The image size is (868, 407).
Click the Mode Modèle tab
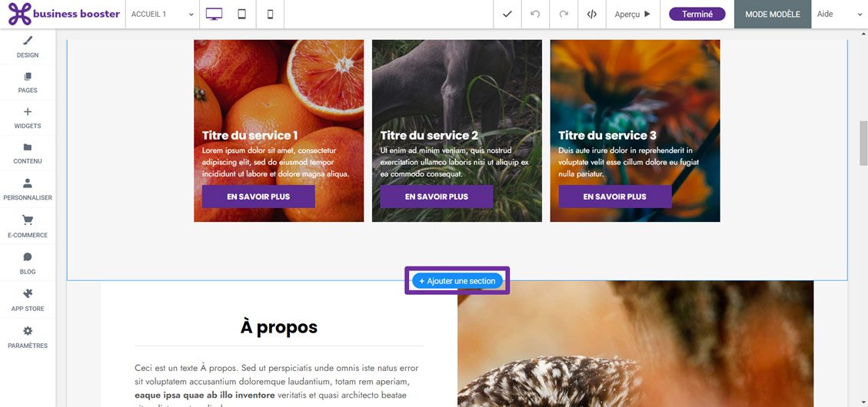pos(772,14)
